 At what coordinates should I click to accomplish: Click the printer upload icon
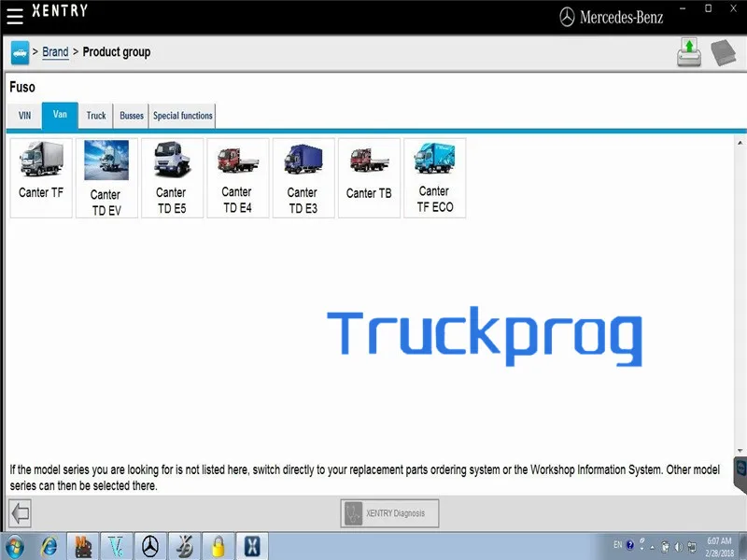(689, 52)
